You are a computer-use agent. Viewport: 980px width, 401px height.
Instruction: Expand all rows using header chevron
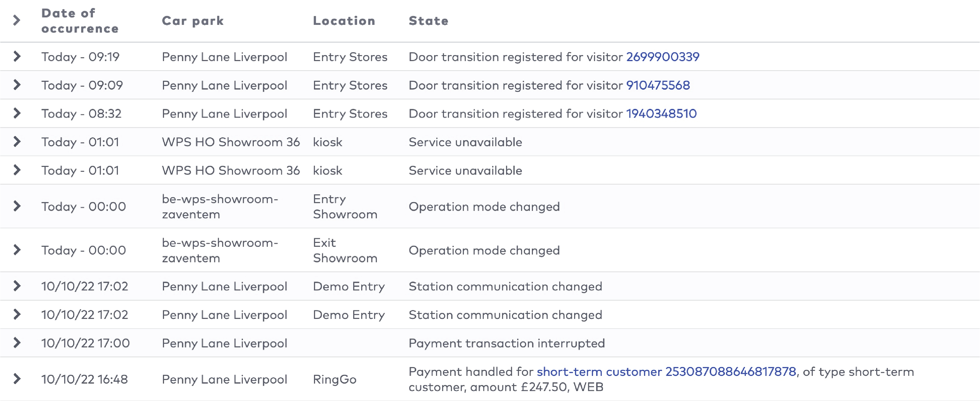click(17, 20)
